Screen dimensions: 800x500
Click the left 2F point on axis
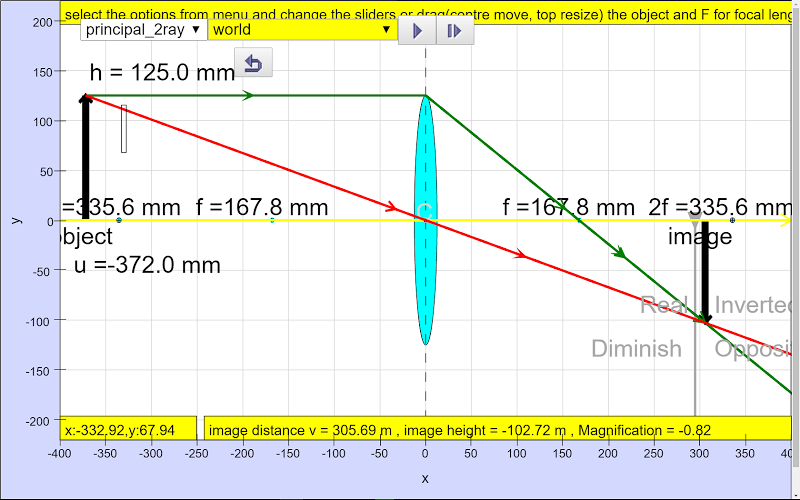point(119,220)
